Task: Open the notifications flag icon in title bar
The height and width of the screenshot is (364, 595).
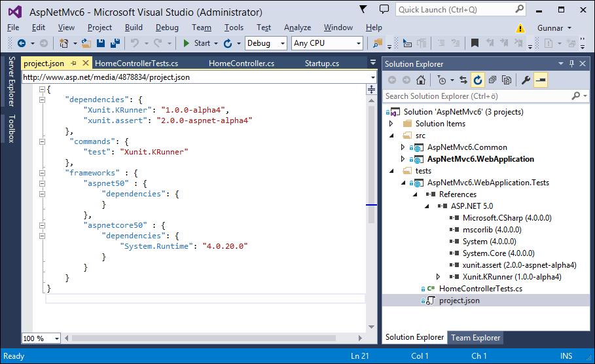Action: (x=363, y=9)
